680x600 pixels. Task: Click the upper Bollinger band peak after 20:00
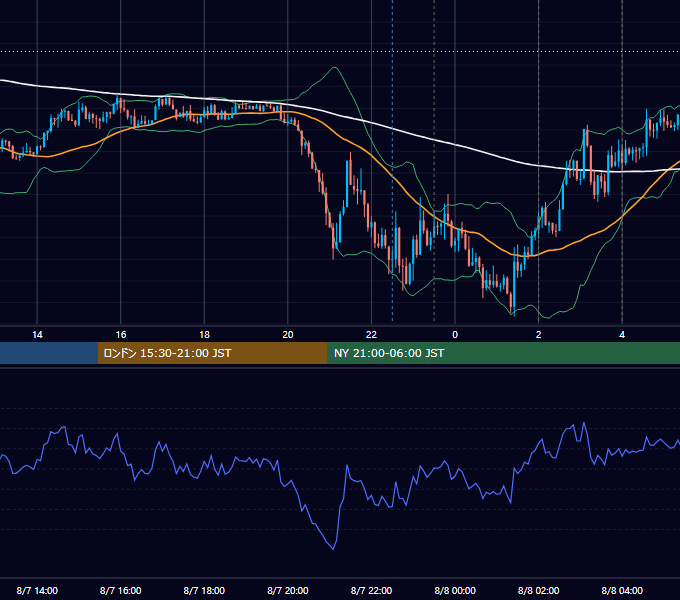click(x=334, y=68)
